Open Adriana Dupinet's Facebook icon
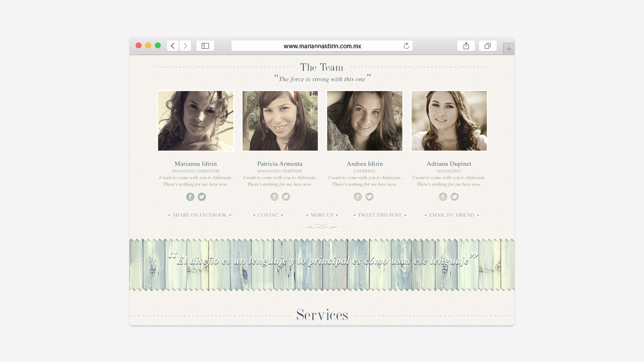644x362 pixels. pyautogui.click(x=443, y=197)
